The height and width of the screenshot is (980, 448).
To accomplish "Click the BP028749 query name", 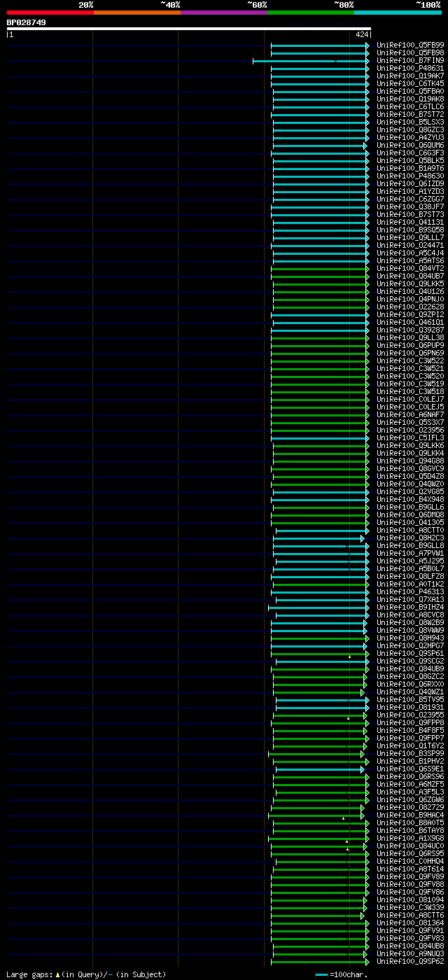I will click(x=27, y=22).
